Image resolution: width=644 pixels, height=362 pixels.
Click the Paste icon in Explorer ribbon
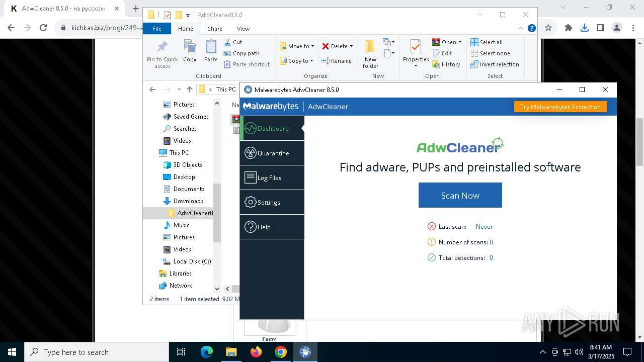pos(211,51)
